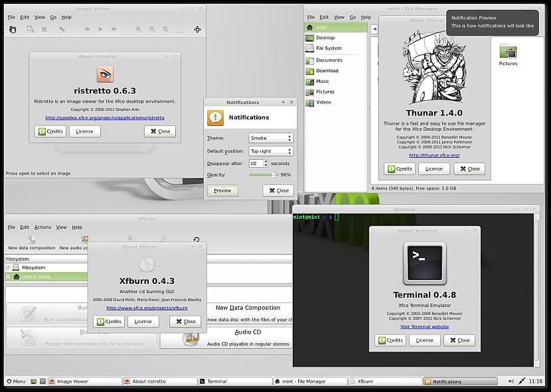Select mint home in File Manager sidebar
551x392 pixels.
(x=336, y=27)
